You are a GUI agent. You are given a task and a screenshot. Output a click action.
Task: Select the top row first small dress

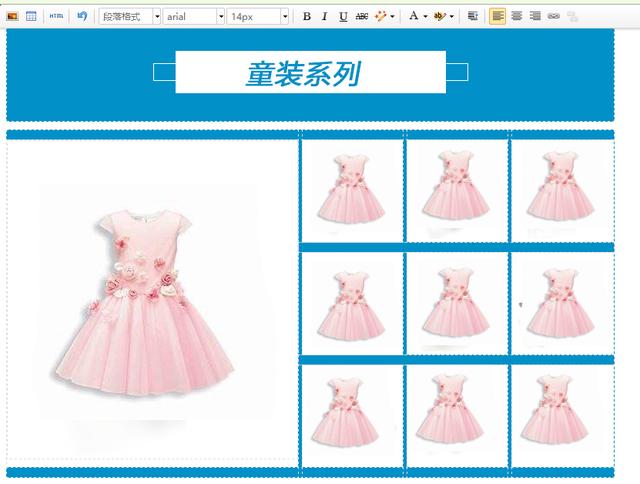pos(351,188)
